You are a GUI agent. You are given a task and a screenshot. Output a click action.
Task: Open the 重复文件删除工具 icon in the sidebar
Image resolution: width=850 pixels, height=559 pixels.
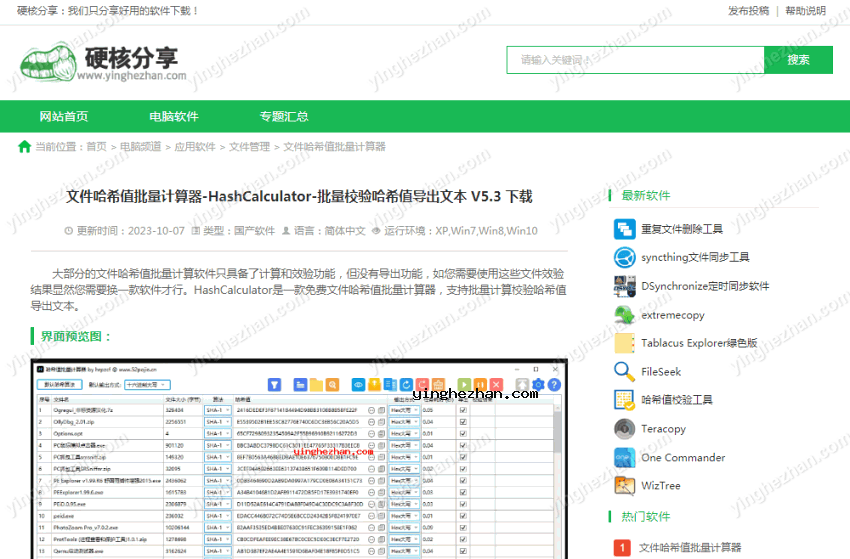(625, 229)
